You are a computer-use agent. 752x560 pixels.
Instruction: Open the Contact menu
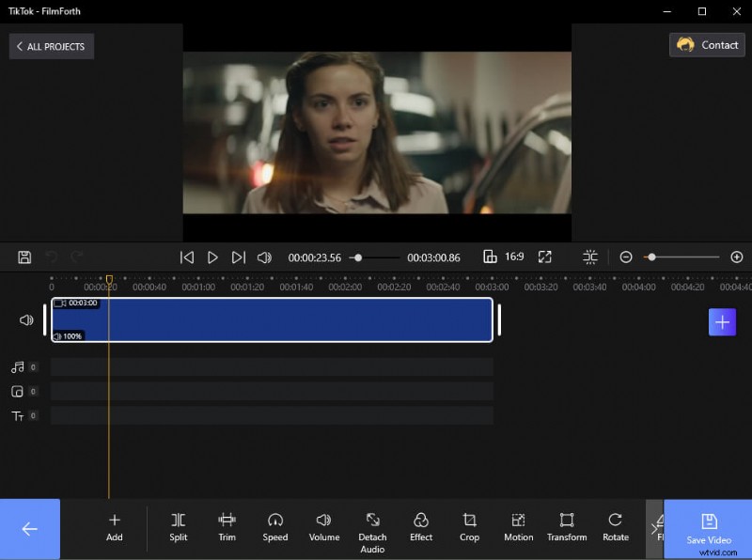[x=706, y=44]
